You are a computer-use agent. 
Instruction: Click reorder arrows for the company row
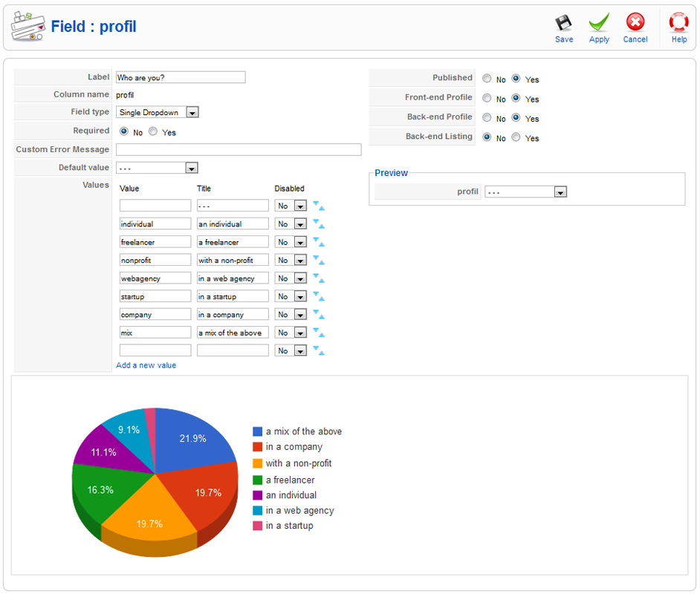coord(318,314)
